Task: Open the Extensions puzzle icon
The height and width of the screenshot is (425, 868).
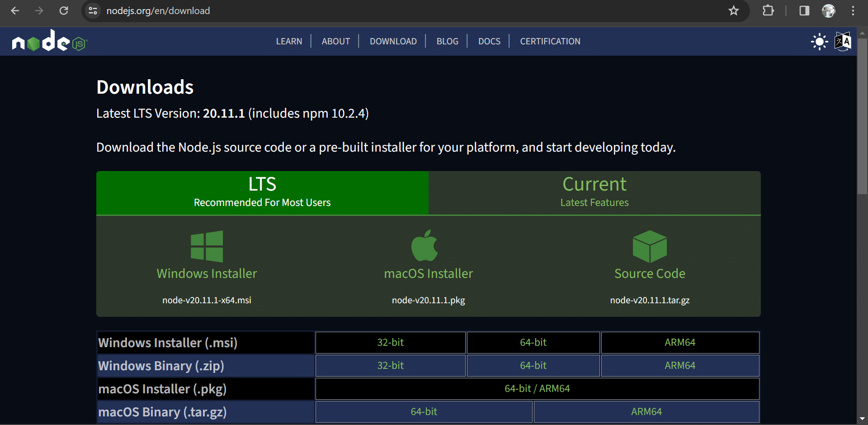Action: (768, 10)
